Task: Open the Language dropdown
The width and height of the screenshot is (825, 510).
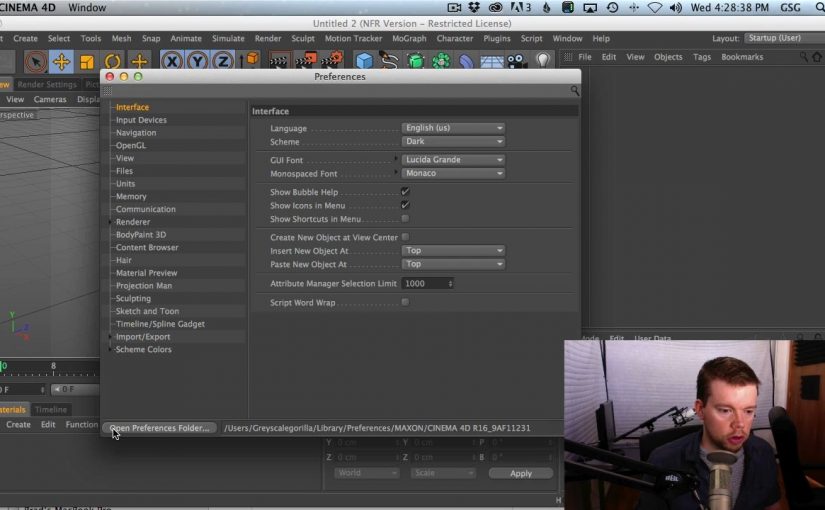Action: [x=453, y=128]
